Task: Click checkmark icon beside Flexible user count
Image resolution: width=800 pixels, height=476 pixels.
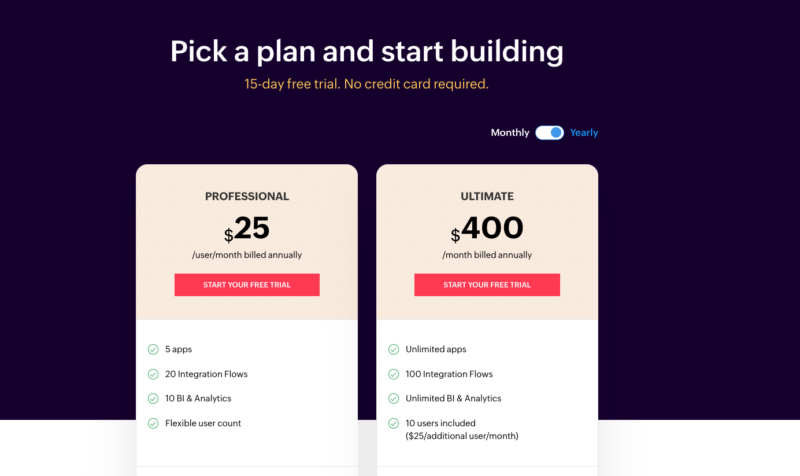Action: coord(153,423)
